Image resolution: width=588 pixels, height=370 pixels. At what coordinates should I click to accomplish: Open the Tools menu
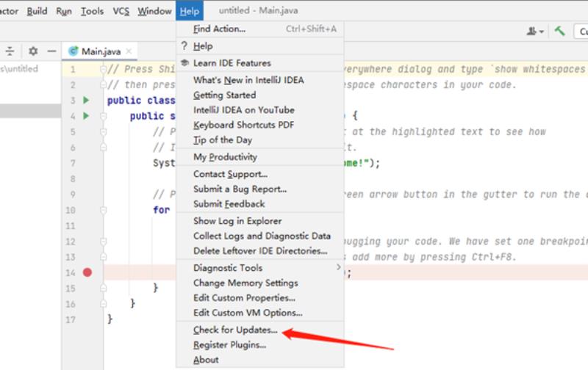93,11
